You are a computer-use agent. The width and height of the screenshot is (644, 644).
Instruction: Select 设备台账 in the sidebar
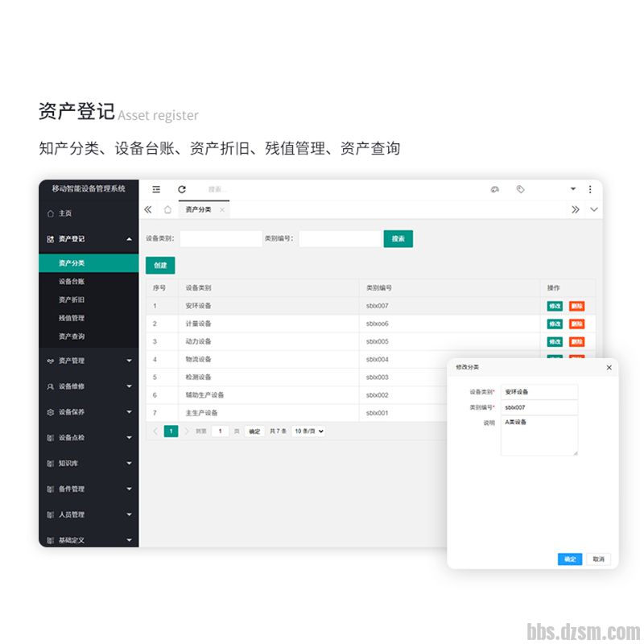(72, 282)
